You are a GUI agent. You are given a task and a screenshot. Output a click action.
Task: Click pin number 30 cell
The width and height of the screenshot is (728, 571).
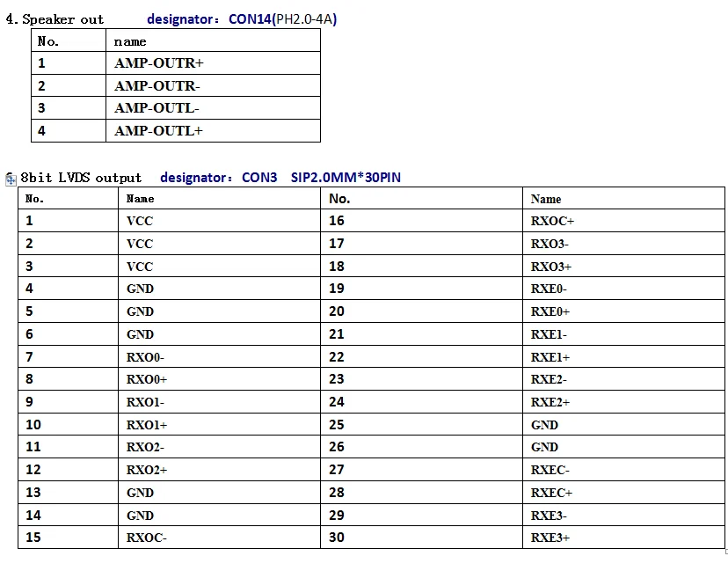[421, 538]
